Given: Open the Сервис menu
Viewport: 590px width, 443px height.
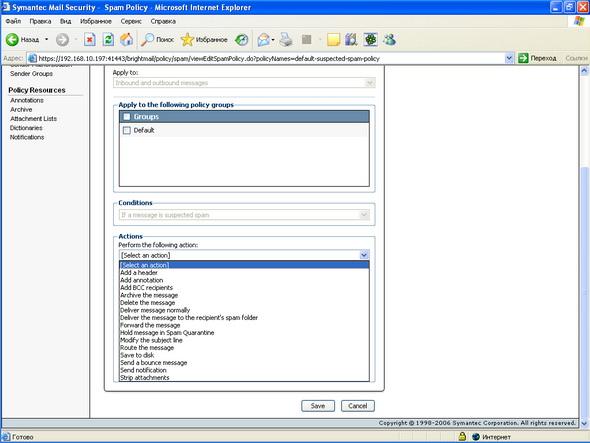Looking at the screenshot, I should (x=131, y=21).
